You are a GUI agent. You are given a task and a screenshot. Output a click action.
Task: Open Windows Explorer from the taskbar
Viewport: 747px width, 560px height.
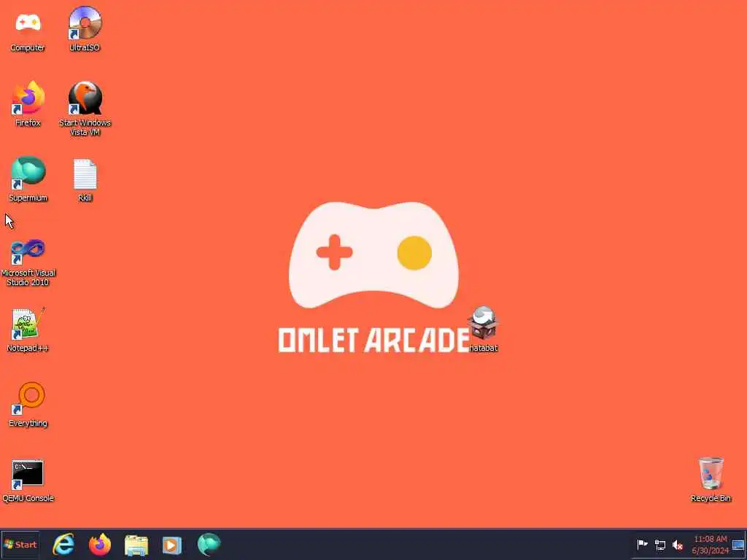tap(136, 545)
